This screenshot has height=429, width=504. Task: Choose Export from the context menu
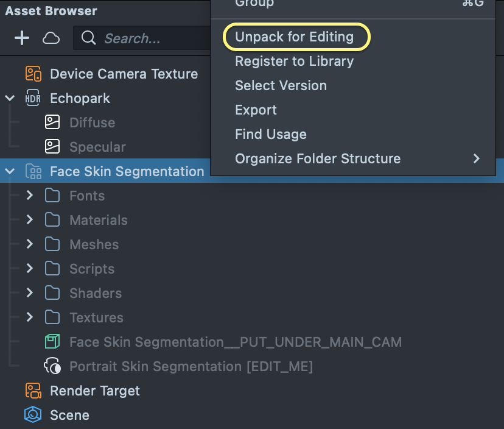(x=256, y=110)
